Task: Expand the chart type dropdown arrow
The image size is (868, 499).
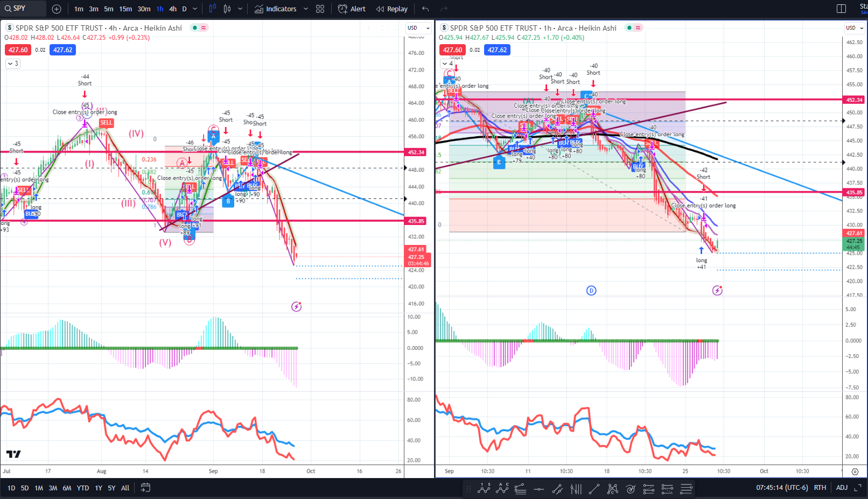Action: [240, 9]
